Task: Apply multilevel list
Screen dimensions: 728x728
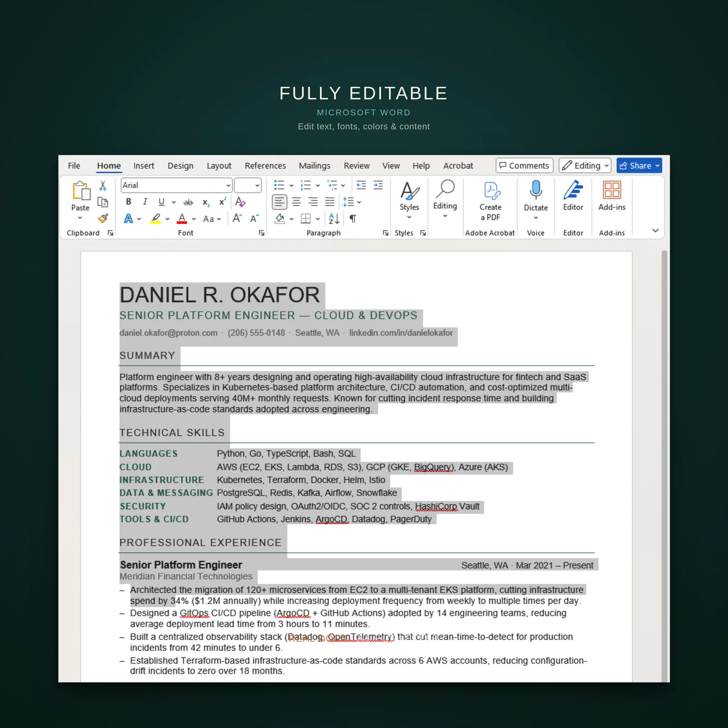Action: click(x=332, y=185)
